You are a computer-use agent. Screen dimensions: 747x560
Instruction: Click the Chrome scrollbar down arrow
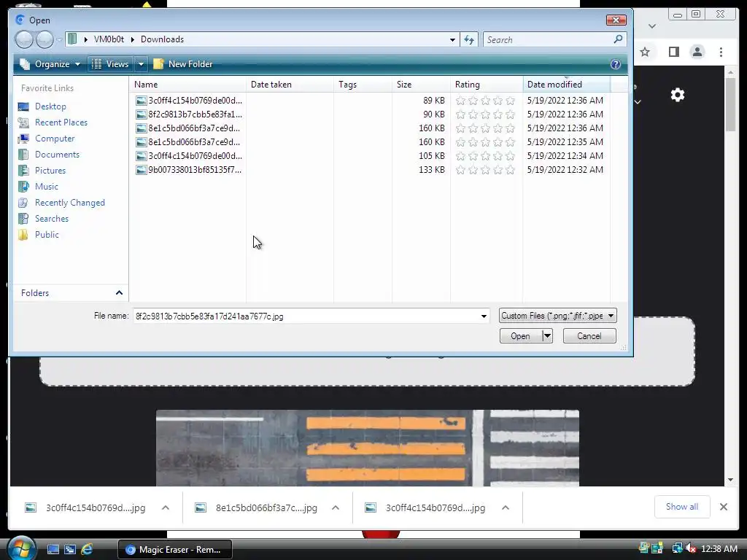pyautogui.click(x=730, y=480)
